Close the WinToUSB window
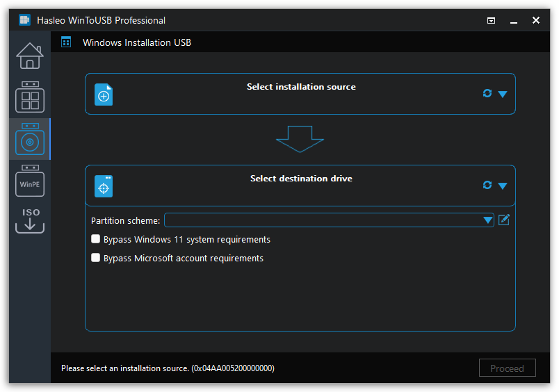This screenshot has height=392, width=559. [536, 20]
